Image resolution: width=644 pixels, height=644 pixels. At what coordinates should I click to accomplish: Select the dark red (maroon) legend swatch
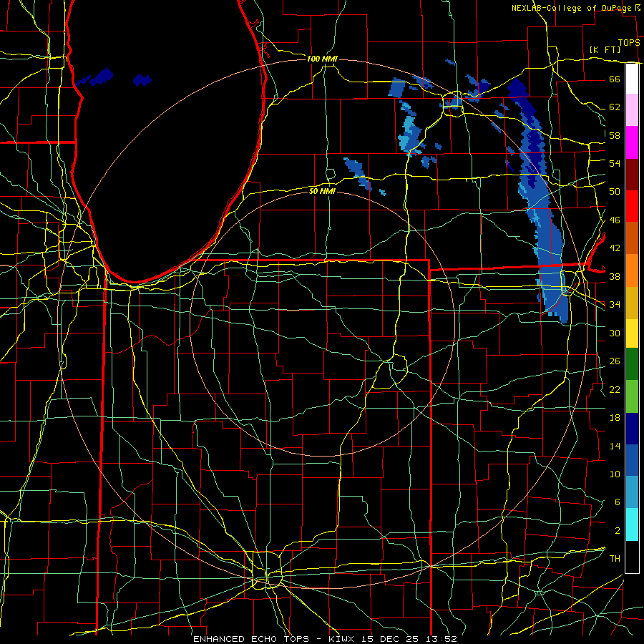[x=632, y=174]
